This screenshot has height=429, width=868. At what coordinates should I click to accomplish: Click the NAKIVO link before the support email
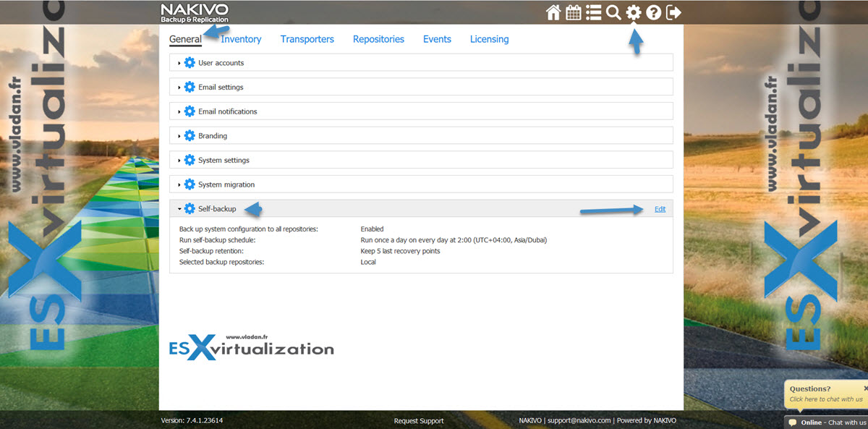click(x=530, y=420)
